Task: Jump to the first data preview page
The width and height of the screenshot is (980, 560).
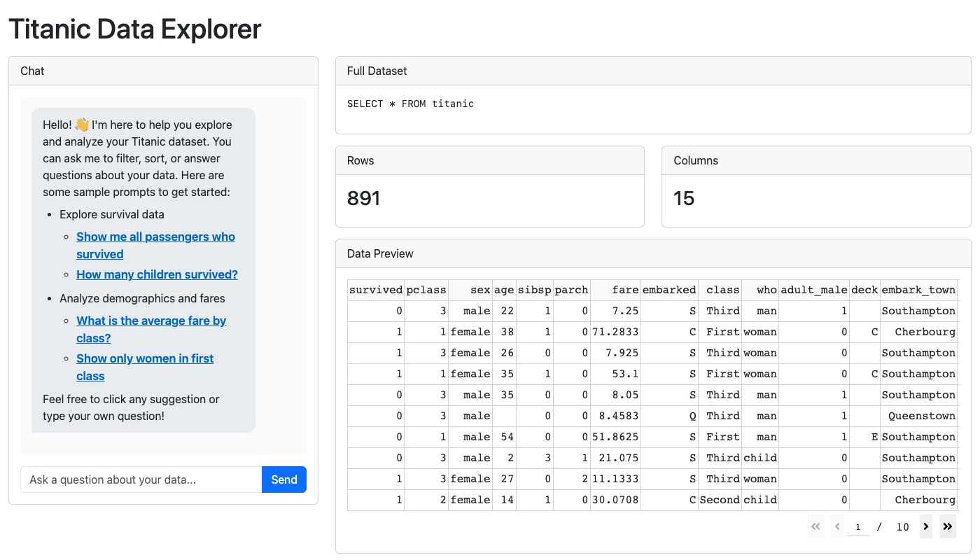Action: pyautogui.click(x=815, y=526)
